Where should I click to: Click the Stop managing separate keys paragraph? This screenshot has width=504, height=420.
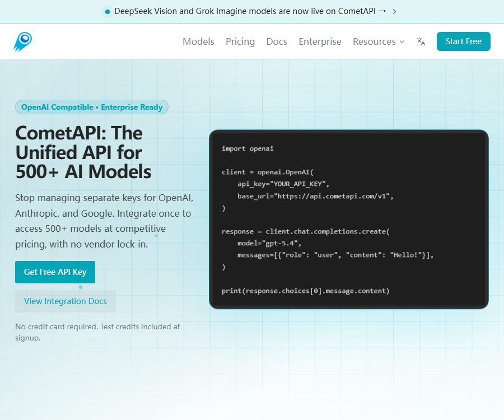[x=104, y=221]
